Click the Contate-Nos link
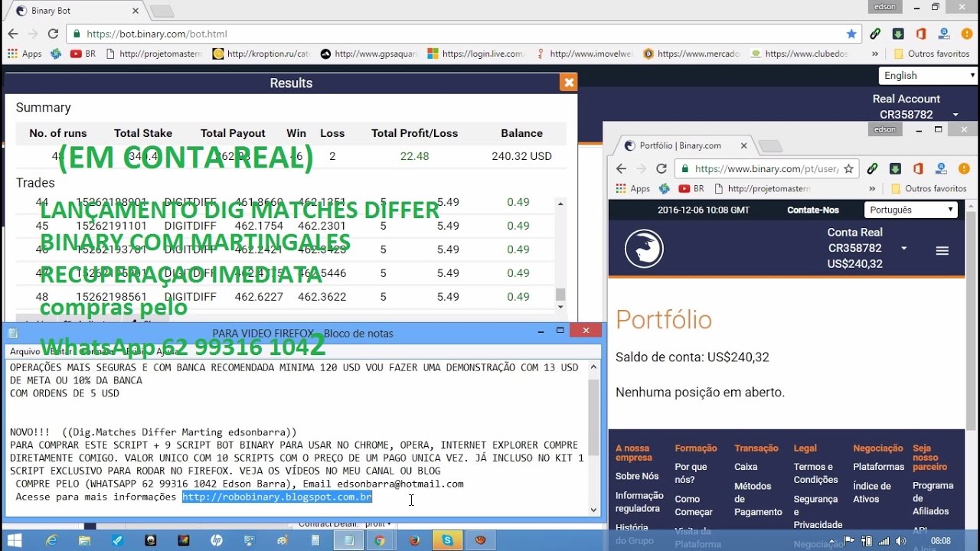 (x=813, y=210)
